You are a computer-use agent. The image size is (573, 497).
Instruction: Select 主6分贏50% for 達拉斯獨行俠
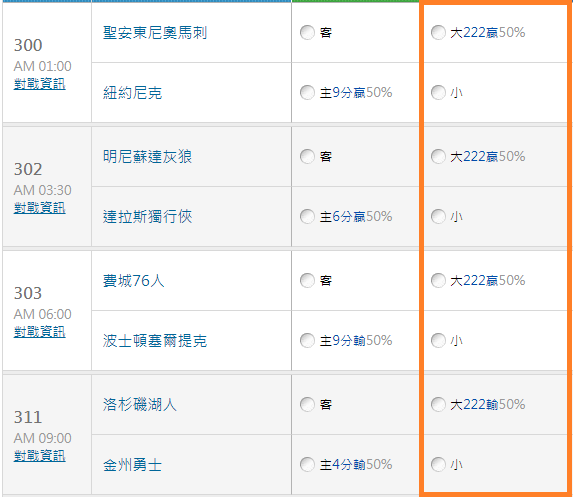point(307,216)
